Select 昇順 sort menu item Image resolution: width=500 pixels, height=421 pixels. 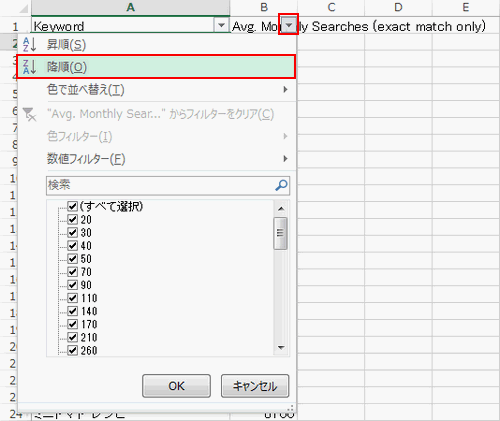pos(156,45)
